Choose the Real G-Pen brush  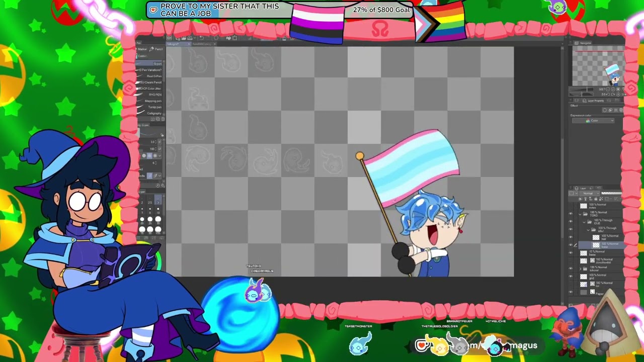[149, 76]
